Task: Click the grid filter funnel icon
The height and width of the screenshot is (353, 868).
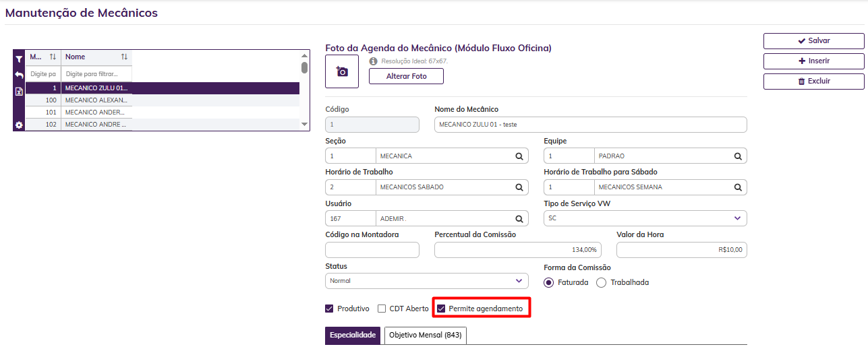Action: [x=19, y=59]
